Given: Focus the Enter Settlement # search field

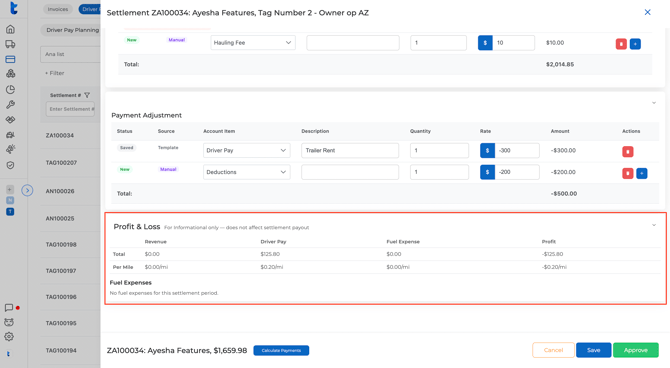Looking at the screenshot, I should pos(71,109).
